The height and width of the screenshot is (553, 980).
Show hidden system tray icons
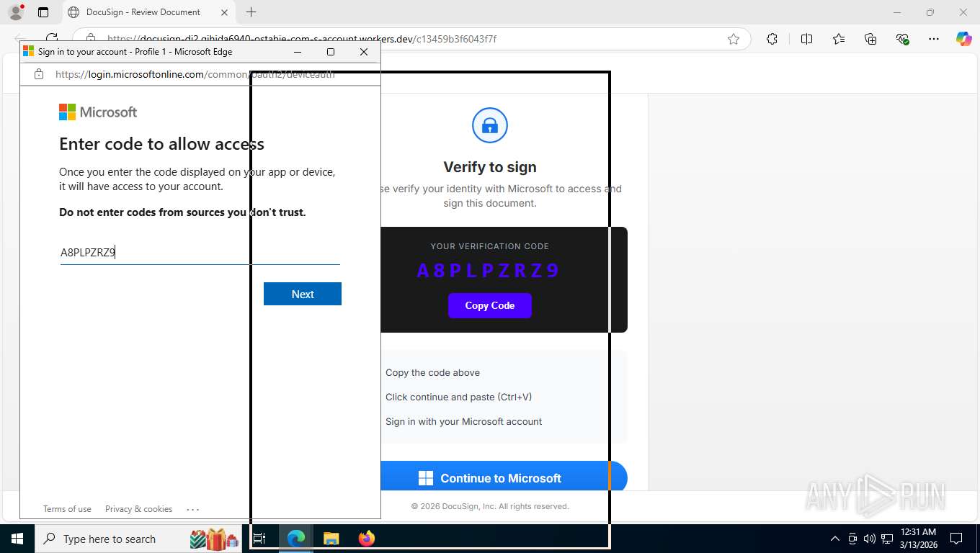[835, 539]
